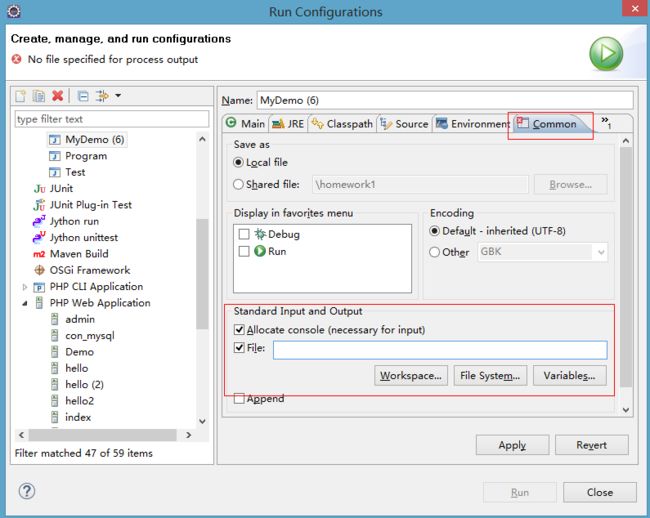Delete selected configuration with red X icon
650x518 pixels.
point(58,96)
